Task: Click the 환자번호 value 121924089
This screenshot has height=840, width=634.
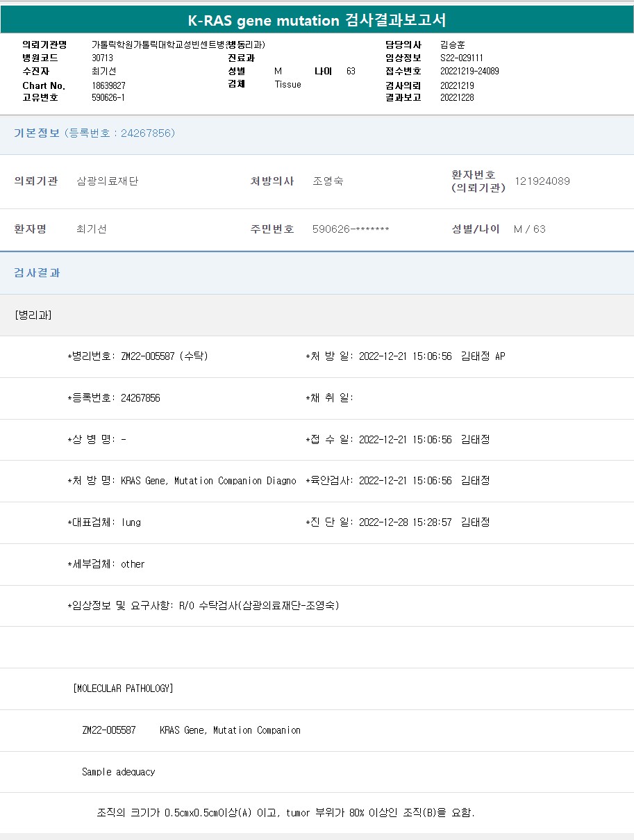Action: [x=542, y=181]
